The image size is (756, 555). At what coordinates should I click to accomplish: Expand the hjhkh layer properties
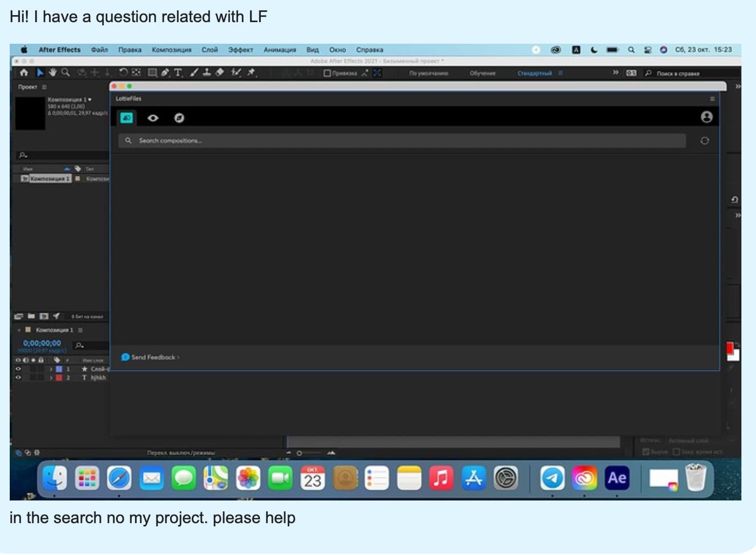click(x=51, y=378)
